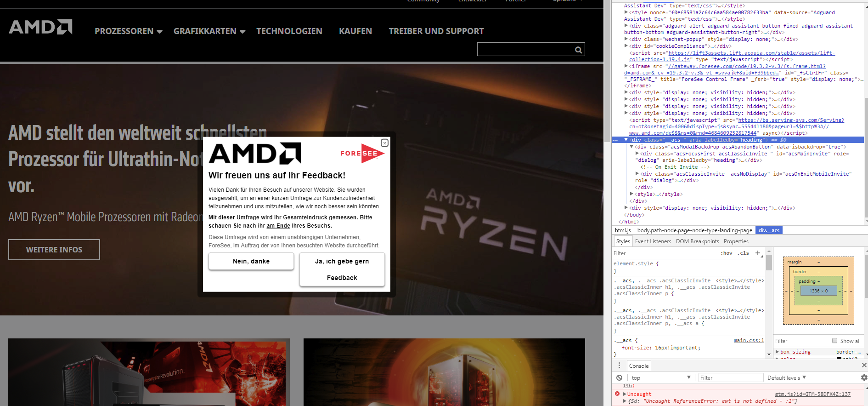Switch to Event Listeners tab
This screenshot has width=868, height=406.
tap(653, 241)
